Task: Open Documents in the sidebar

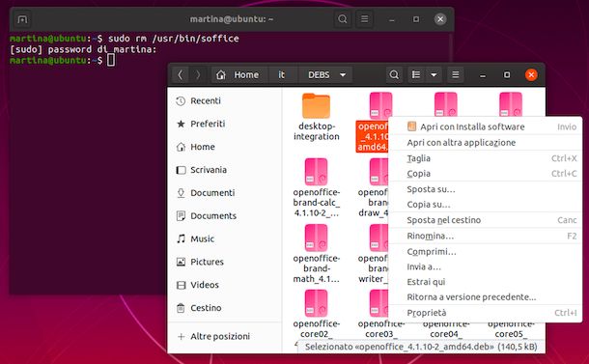Action: [x=224, y=215]
